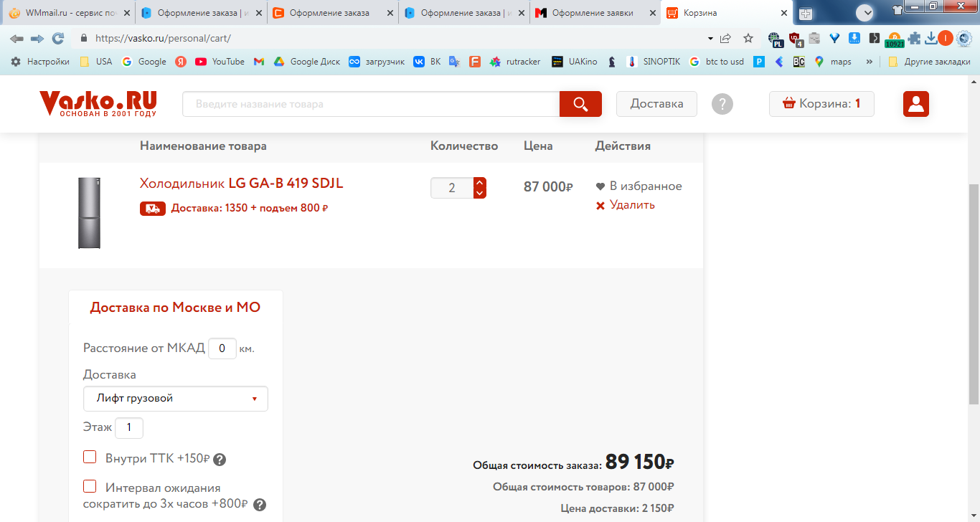980x522 pixels.
Task: Share this page via the share icon
Action: click(x=726, y=38)
